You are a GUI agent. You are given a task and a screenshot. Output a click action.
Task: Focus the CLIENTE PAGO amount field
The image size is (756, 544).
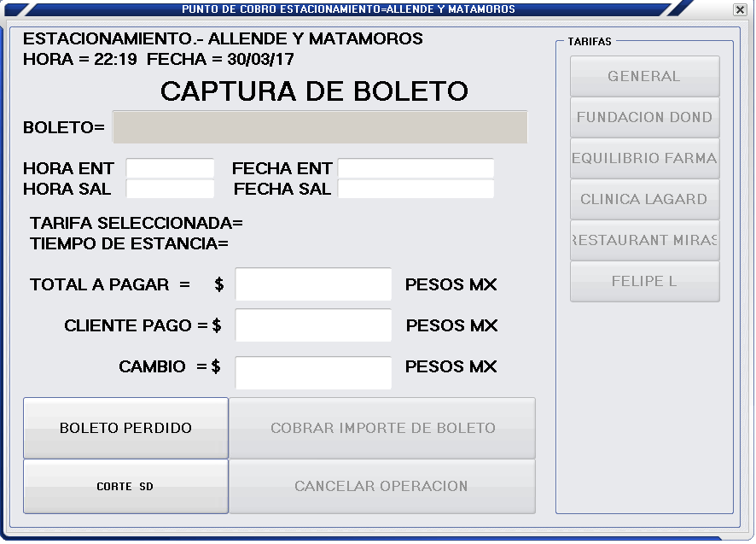coord(313,325)
